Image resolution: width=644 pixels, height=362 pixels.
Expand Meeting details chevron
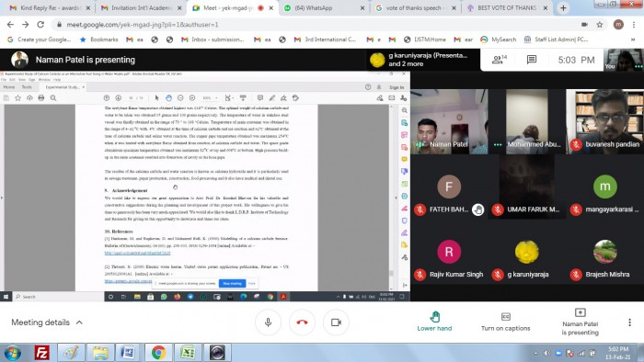click(79, 322)
